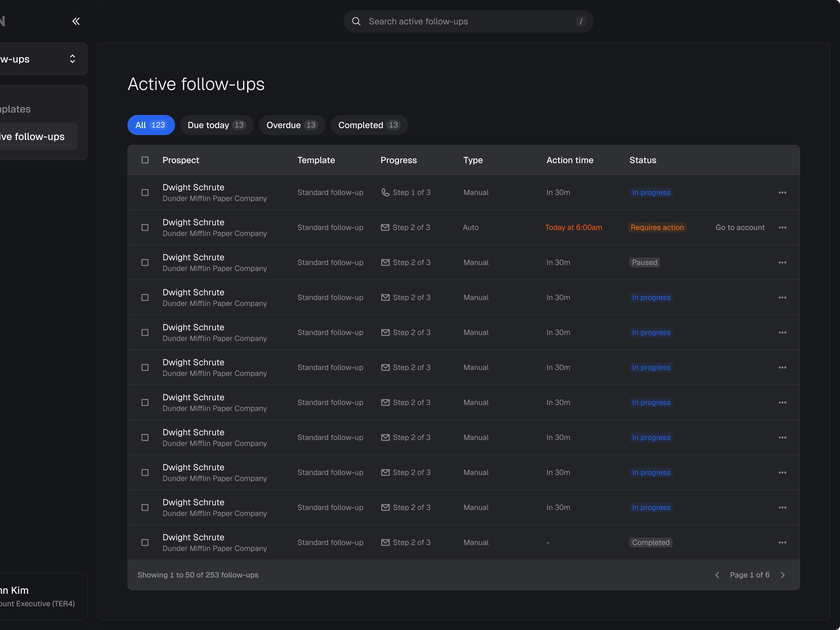Image resolution: width=840 pixels, height=630 pixels.
Task: Check the select-all checkbox in the table header
Action: 145,160
